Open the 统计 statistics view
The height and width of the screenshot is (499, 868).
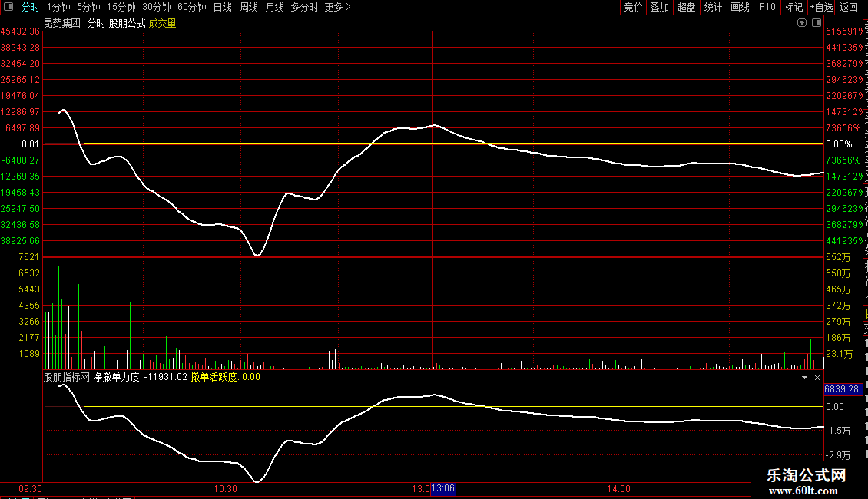713,7
